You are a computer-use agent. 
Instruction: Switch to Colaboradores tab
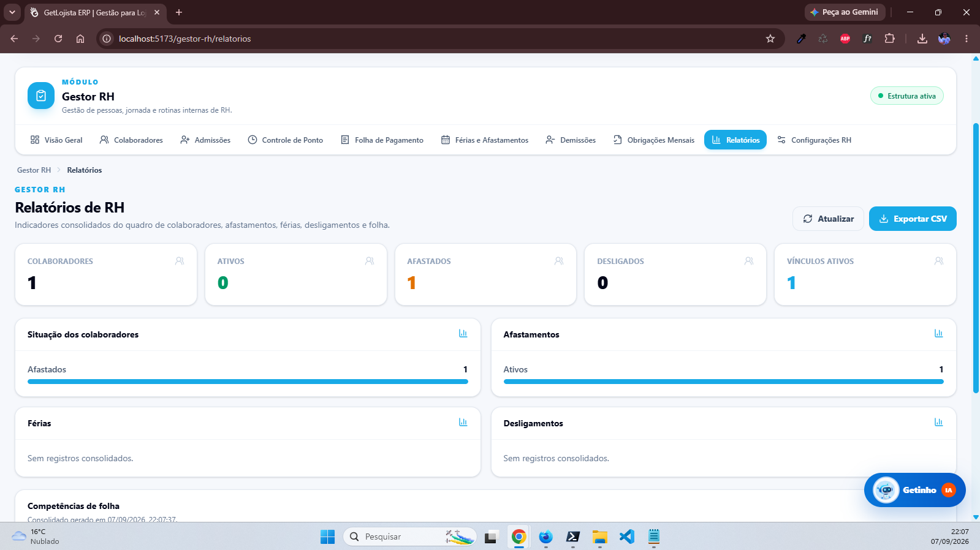131,140
